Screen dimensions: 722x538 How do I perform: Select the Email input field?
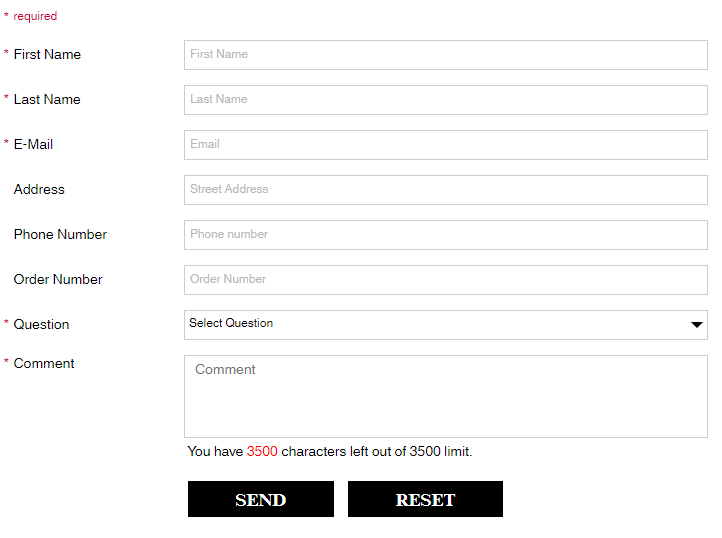coord(446,145)
